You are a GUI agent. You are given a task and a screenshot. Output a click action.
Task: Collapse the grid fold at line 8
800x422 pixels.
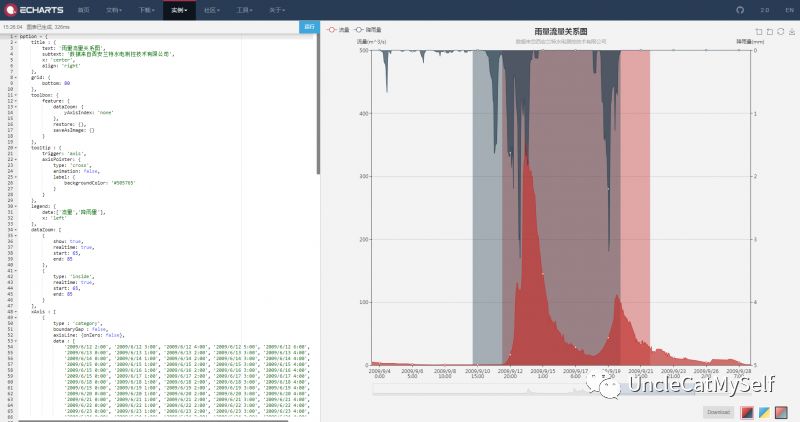(15, 78)
